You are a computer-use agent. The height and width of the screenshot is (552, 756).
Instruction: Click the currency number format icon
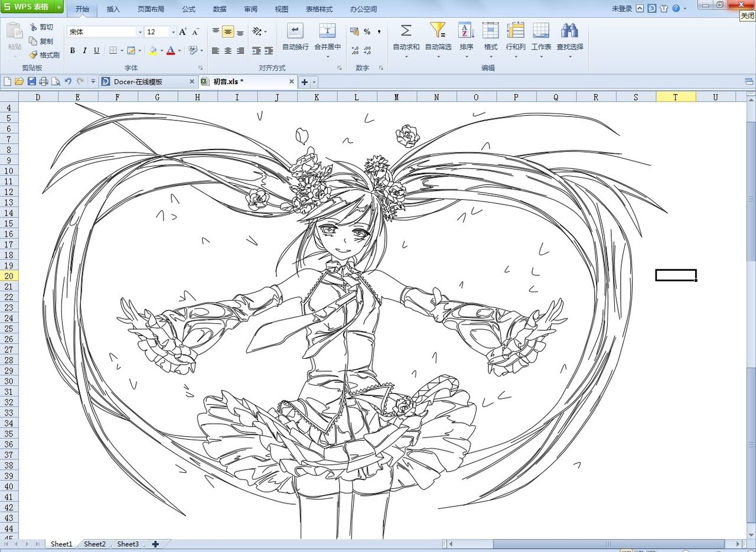coord(354,31)
